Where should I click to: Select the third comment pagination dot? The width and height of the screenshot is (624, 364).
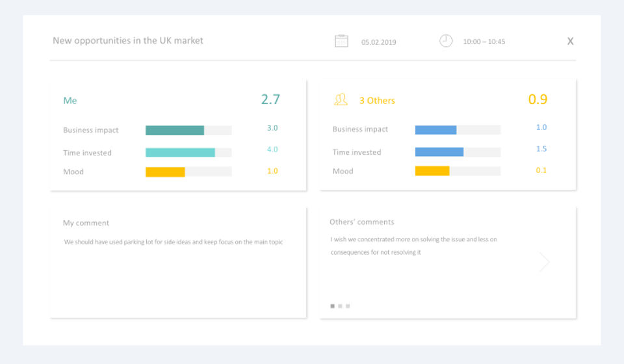[x=348, y=306]
